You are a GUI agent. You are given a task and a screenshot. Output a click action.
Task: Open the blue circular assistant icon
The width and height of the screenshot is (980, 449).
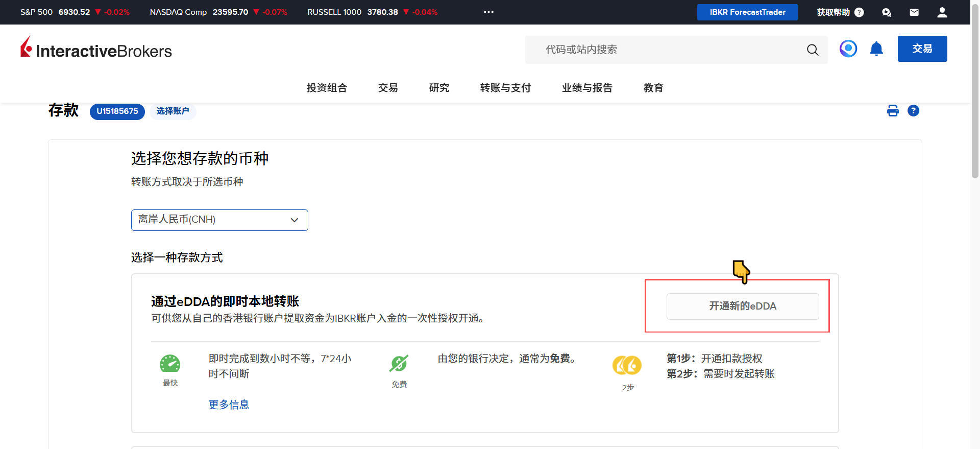point(848,49)
